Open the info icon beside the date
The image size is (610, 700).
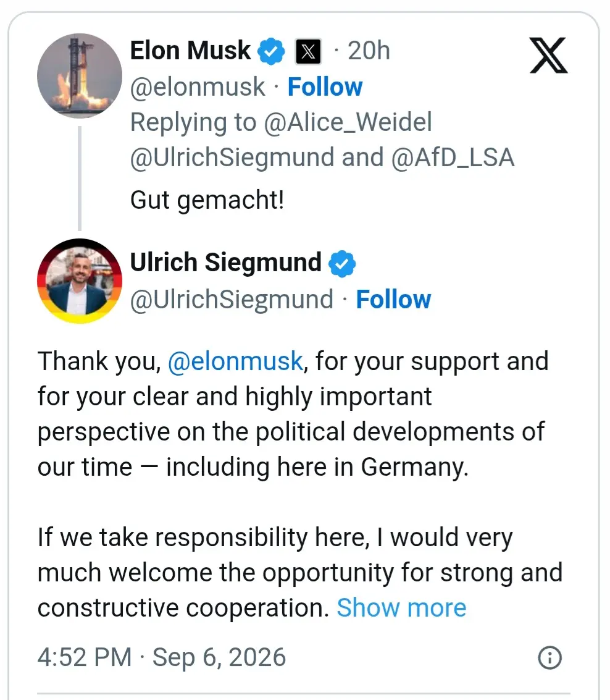click(x=549, y=657)
